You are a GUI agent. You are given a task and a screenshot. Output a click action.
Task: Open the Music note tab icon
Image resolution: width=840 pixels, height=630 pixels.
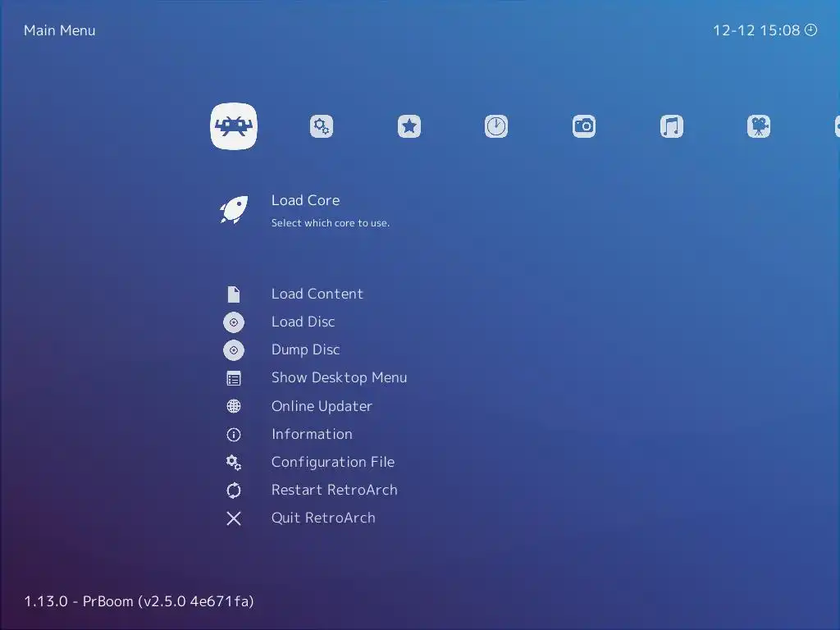click(x=671, y=126)
